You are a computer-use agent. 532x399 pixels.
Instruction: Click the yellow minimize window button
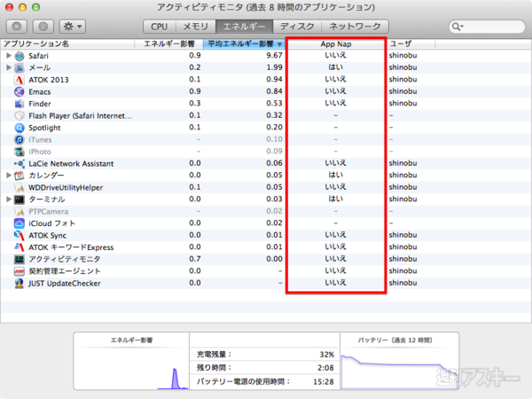(23, 7)
